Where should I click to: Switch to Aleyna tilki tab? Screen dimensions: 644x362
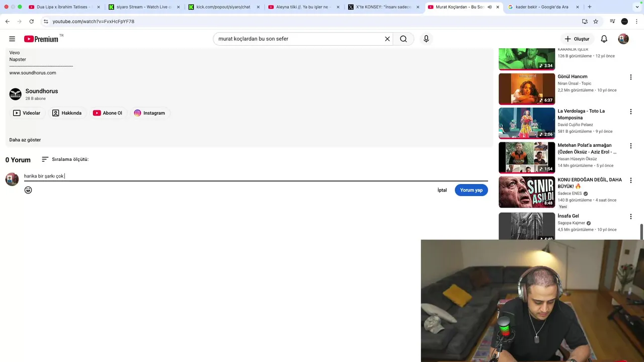[x=303, y=7]
